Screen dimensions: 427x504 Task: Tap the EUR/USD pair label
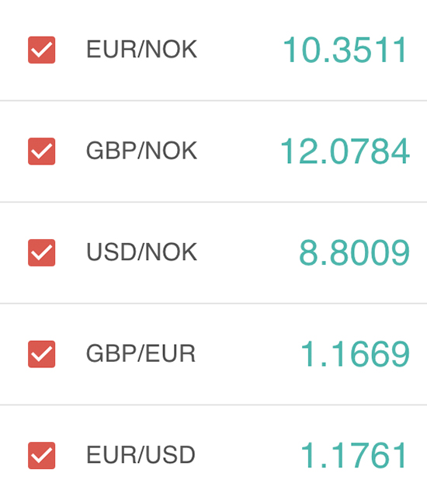coord(141,455)
